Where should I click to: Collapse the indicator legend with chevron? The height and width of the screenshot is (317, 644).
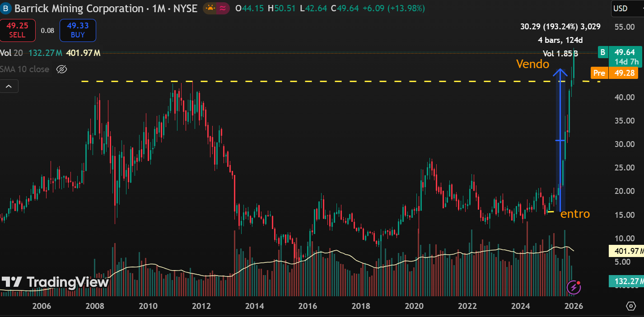9,86
